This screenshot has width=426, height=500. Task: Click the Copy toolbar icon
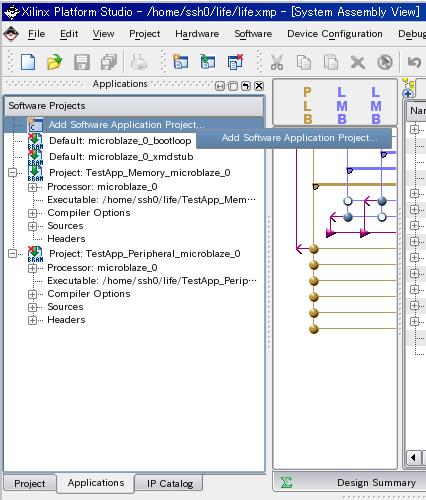[304, 62]
